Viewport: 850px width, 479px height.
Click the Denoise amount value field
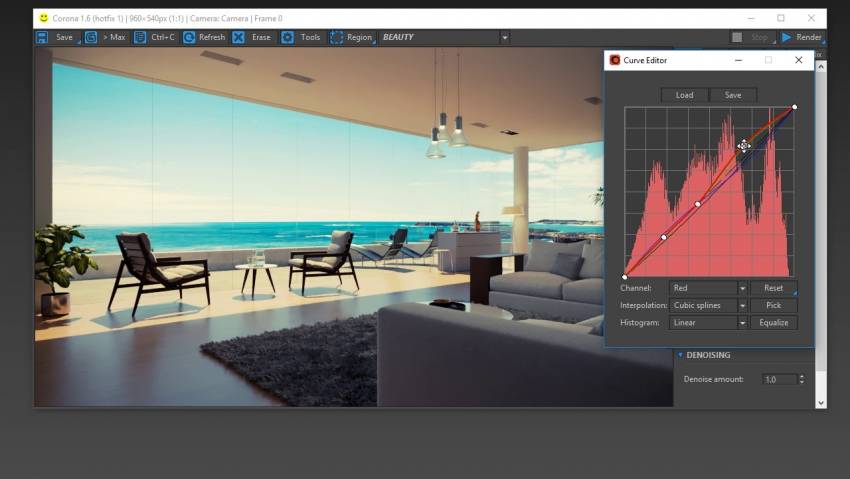pos(780,379)
